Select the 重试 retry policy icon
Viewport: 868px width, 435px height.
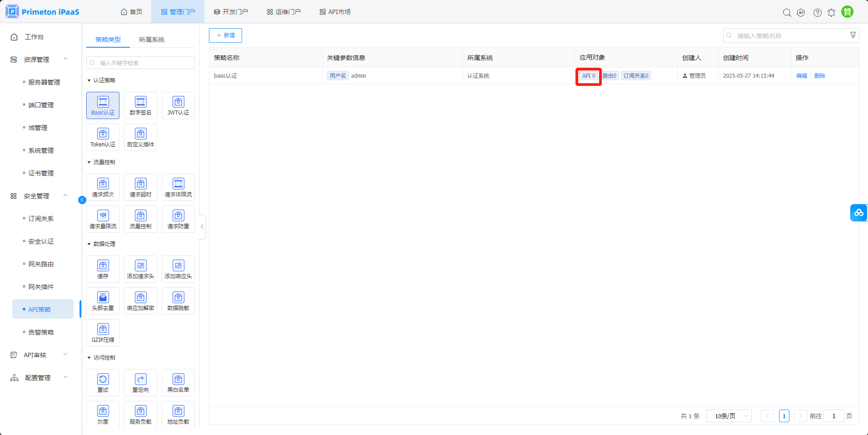click(103, 383)
